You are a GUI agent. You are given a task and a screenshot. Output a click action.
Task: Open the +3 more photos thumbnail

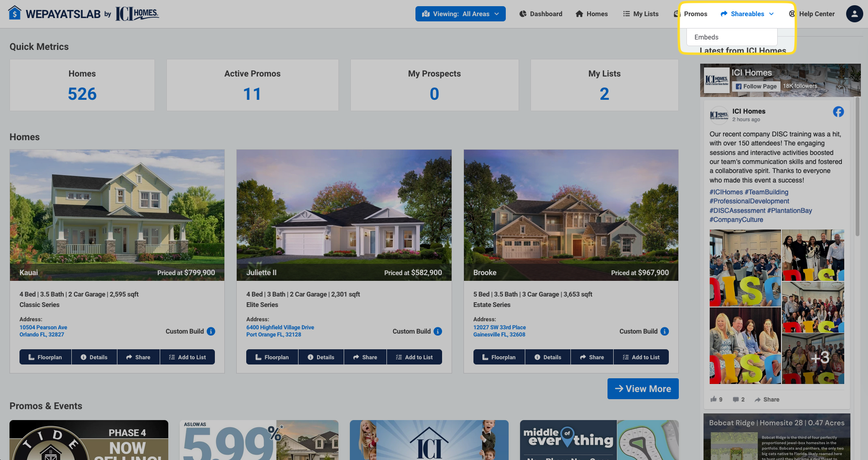813,359
